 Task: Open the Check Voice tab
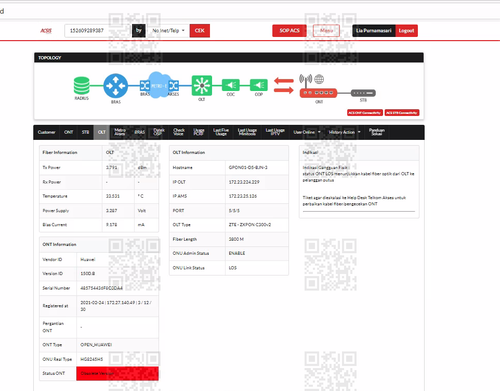pyautogui.click(x=179, y=132)
